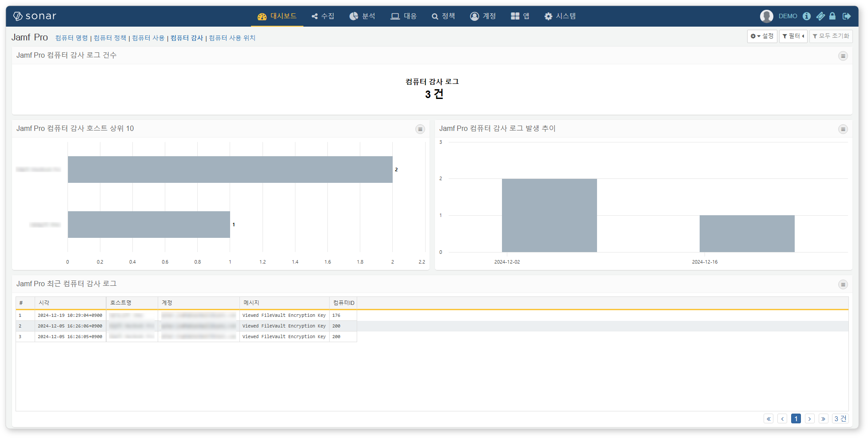Screen dimensions: 868x438
Task: Click the 3 건 total in pagination
Action: [x=840, y=418]
